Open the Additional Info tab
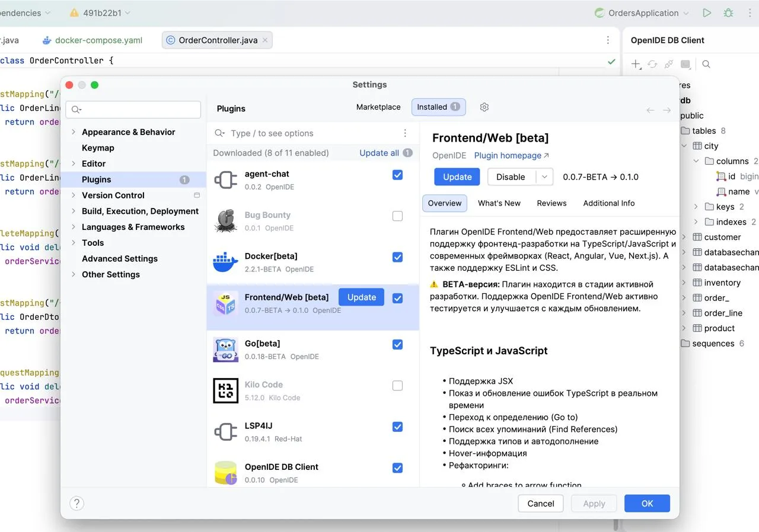This screenshot has width=759, height=532. (609, 203)
